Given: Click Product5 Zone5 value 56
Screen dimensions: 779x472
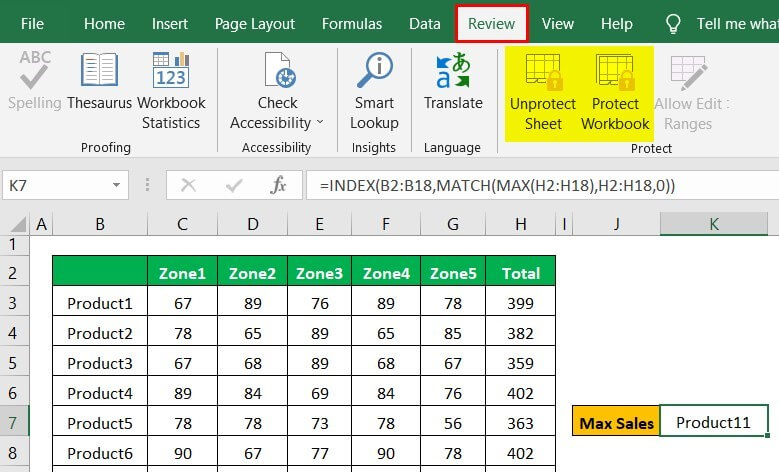Looking at the screenshot, I should point(453,422).
